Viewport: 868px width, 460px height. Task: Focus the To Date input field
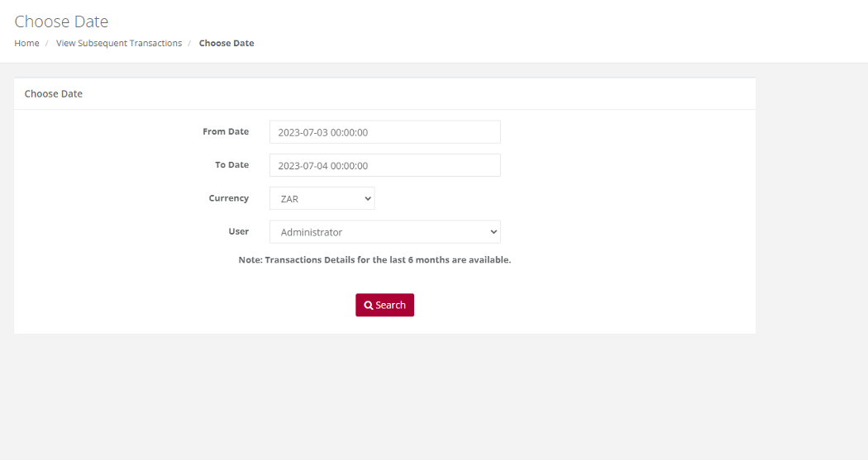[384, 165]
